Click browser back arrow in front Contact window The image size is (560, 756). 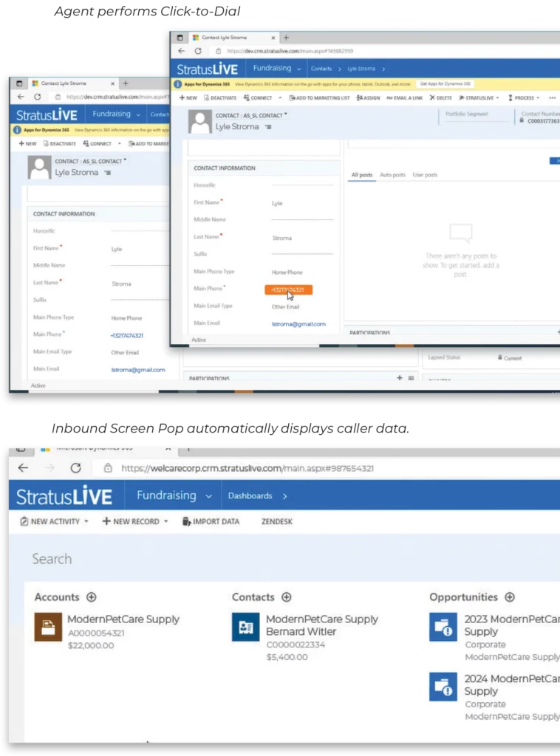(x=181, y=51)
